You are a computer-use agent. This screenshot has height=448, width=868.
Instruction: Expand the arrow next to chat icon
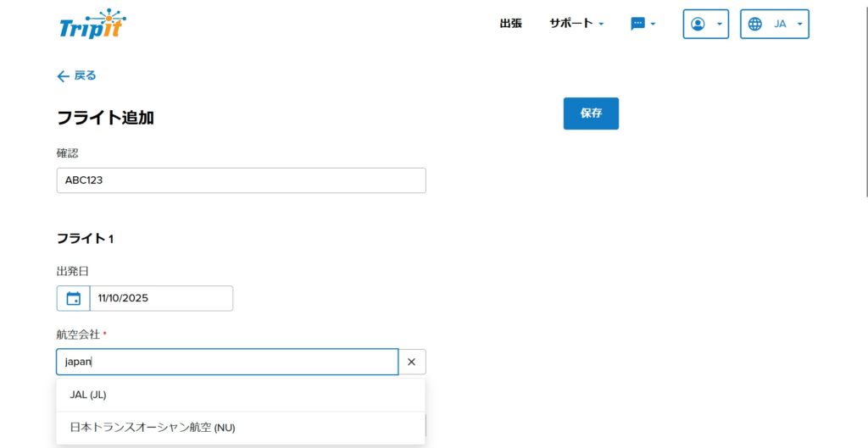[x=653, y=24]
